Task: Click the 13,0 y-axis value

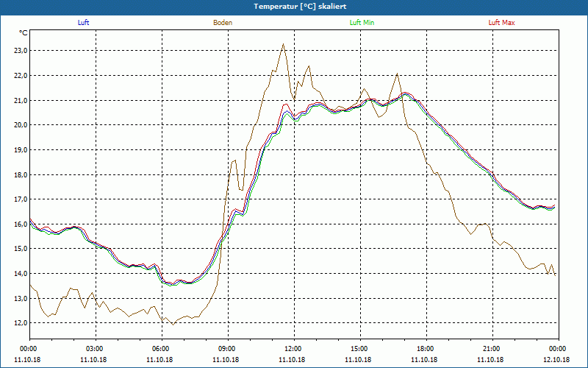Action: coord(20,299)
